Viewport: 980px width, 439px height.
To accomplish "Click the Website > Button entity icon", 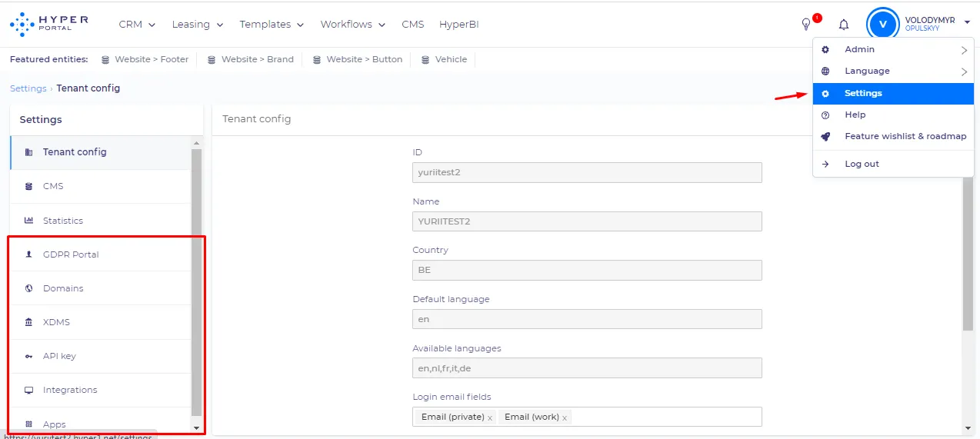I will point(317,59).
